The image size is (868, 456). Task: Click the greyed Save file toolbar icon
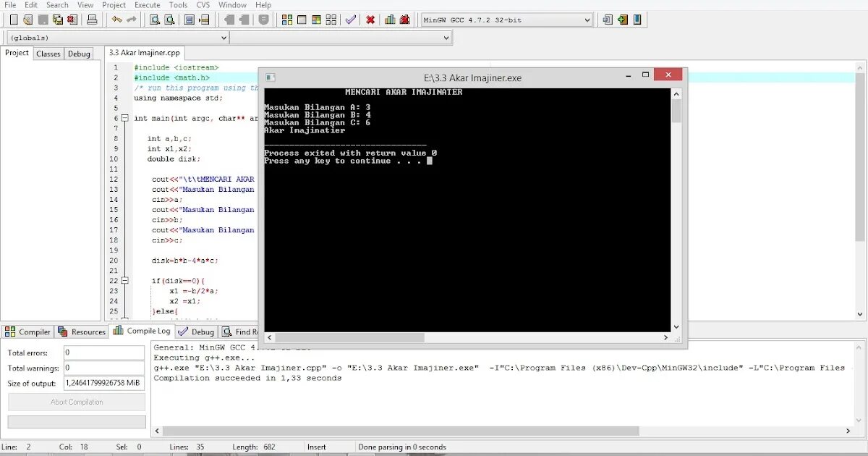pos(43,20)
